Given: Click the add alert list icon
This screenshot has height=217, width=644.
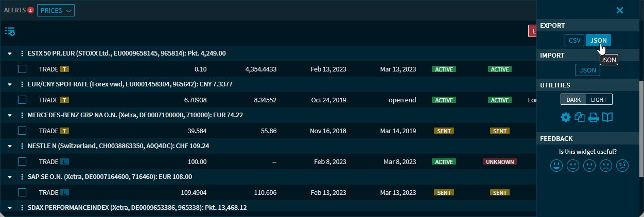Looking at the screenshot, I should 10,32.
